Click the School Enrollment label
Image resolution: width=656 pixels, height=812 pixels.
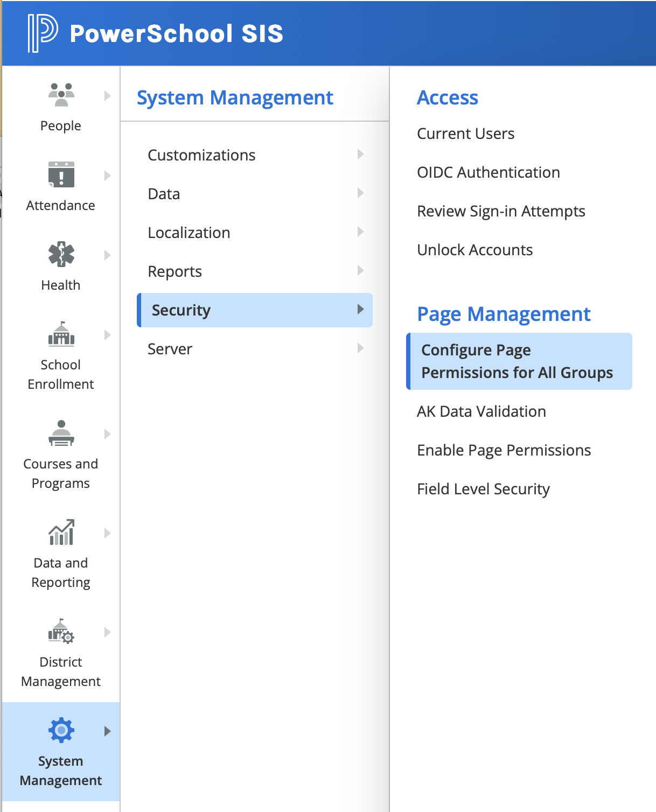(x=61, y=374)
